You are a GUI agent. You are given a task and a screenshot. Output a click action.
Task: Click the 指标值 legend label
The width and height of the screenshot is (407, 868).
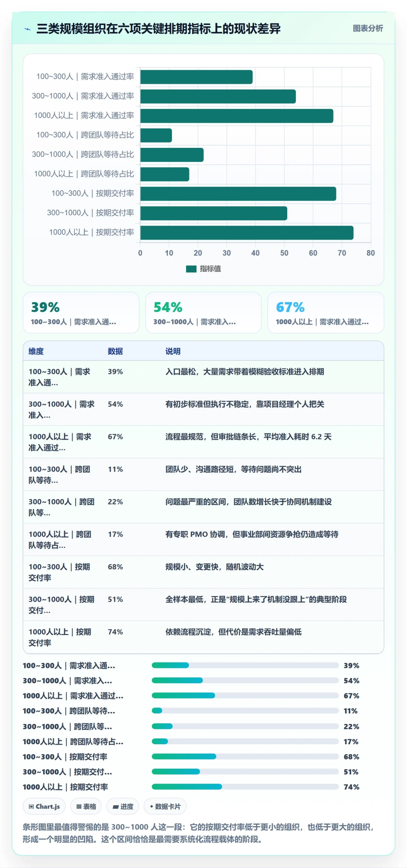(x=210, y=269)
